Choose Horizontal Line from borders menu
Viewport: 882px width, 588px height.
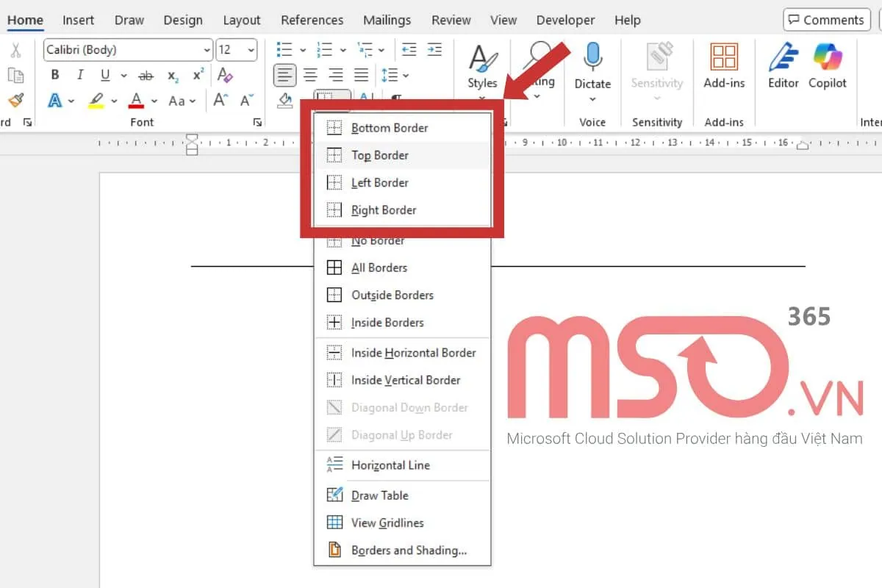point(390,465)
